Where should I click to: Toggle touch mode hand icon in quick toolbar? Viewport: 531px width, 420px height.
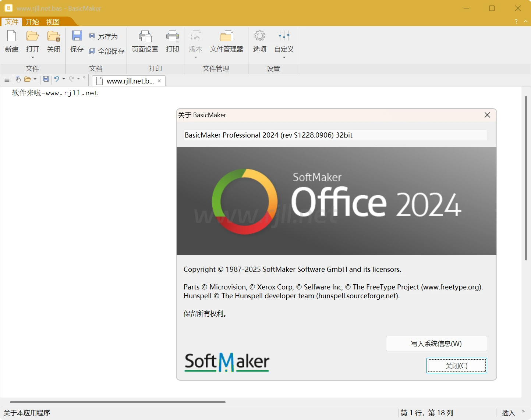18,79
